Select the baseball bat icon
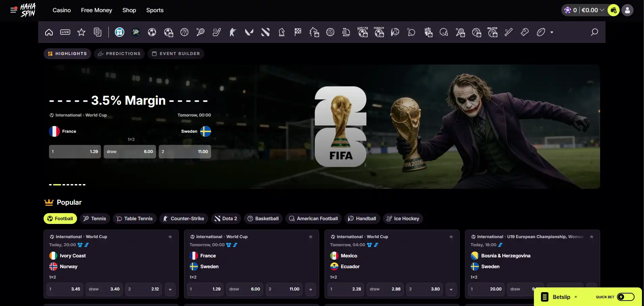 click(x=509, y=32)
